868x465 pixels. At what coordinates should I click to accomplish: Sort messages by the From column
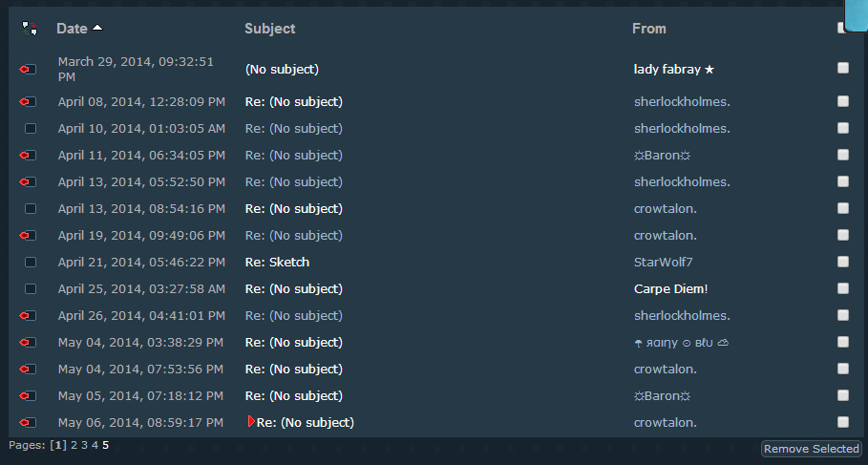point(649,29)
